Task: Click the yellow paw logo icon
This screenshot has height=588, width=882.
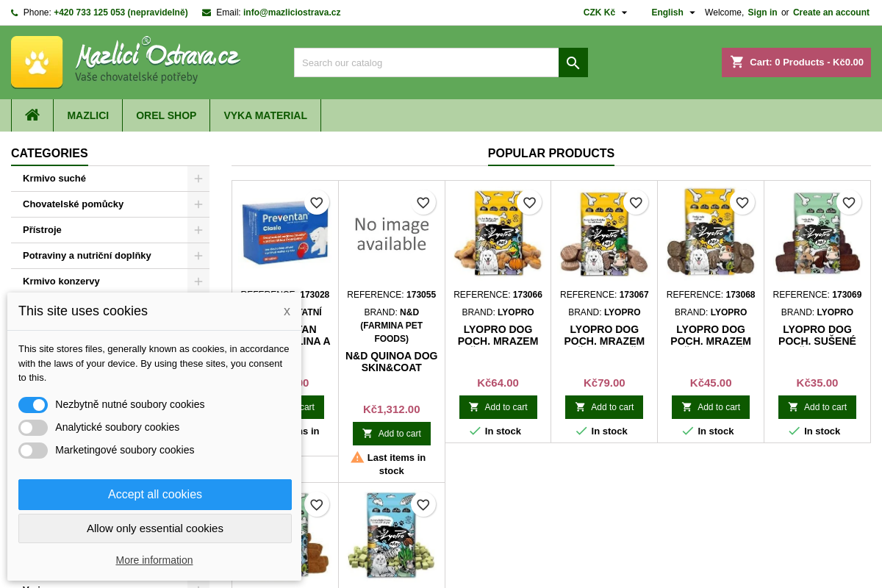Action: pyautogui.click(x=37, y=62)
